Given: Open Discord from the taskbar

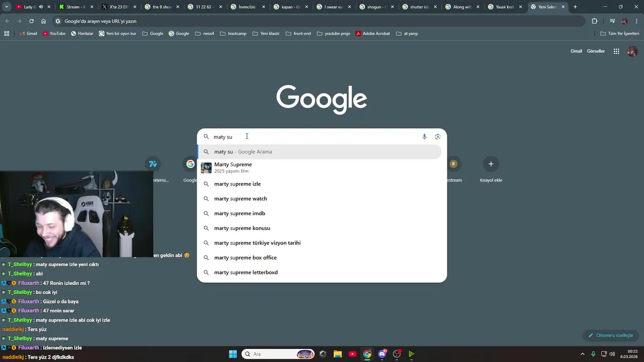Looking at the screenshot, I should point(382,354).
